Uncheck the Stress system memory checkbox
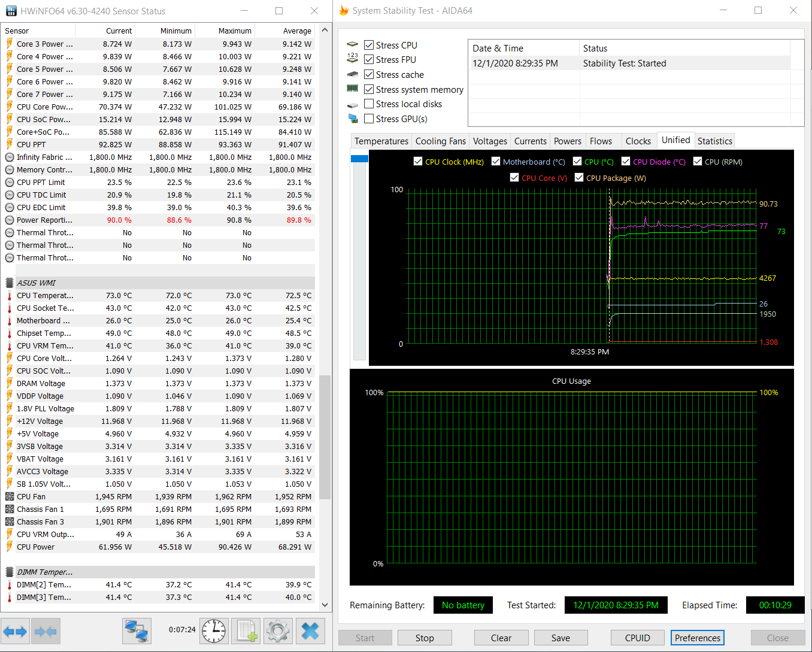 coord(369,89)
